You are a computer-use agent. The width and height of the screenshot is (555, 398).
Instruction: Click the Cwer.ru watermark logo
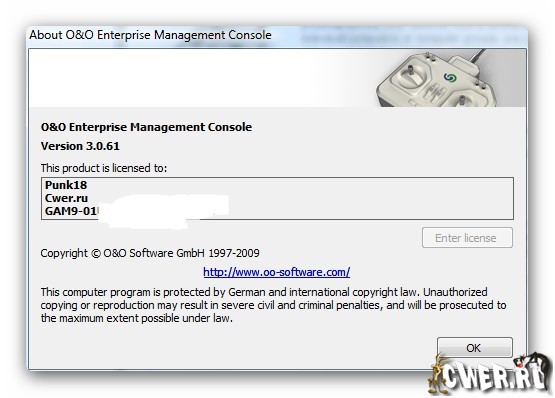pos(494,375)
